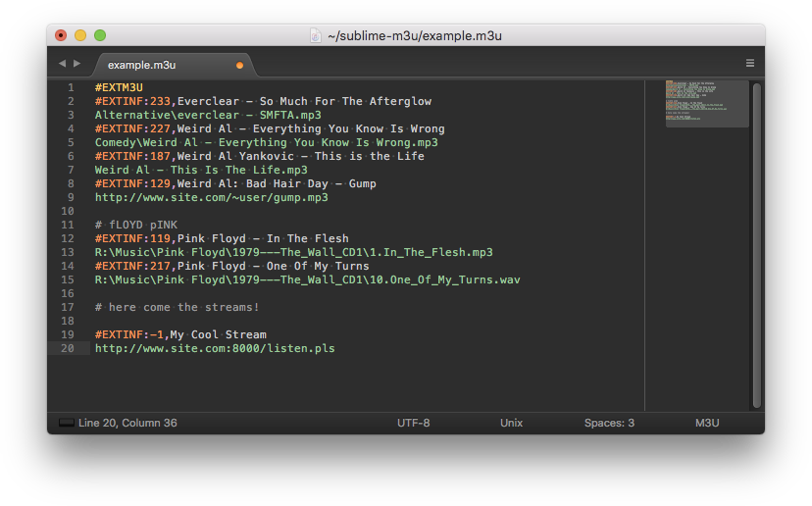Click the 'This Is The Life.mp3' line
This screenshot has width=812, height=506.
[x=201, y=170]
